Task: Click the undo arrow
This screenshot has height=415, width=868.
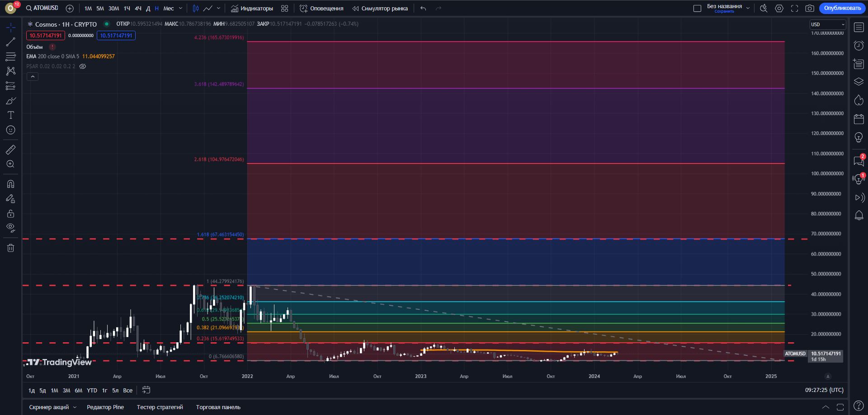Action: (x=423, y=8)
